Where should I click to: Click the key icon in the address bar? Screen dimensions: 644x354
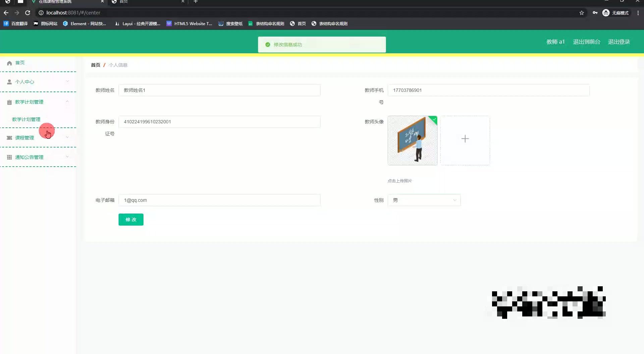(x=595, y=13)
